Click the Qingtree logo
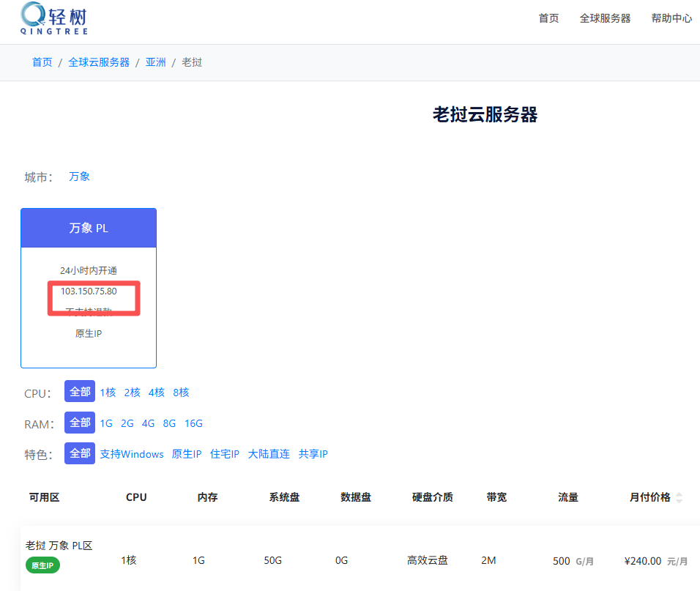The width and height of the screenshot is (700, 591). pos(54,19)
